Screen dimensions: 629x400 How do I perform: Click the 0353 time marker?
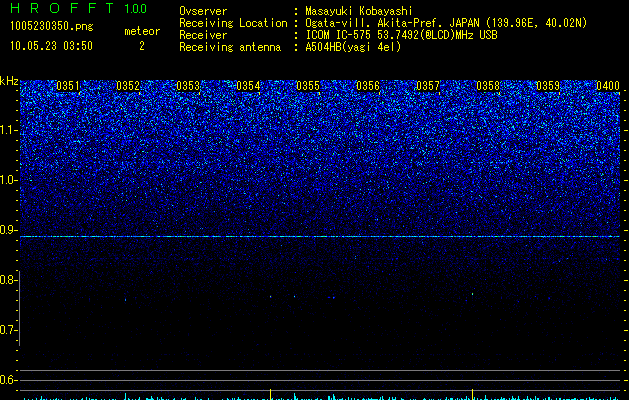coord(188,86)
